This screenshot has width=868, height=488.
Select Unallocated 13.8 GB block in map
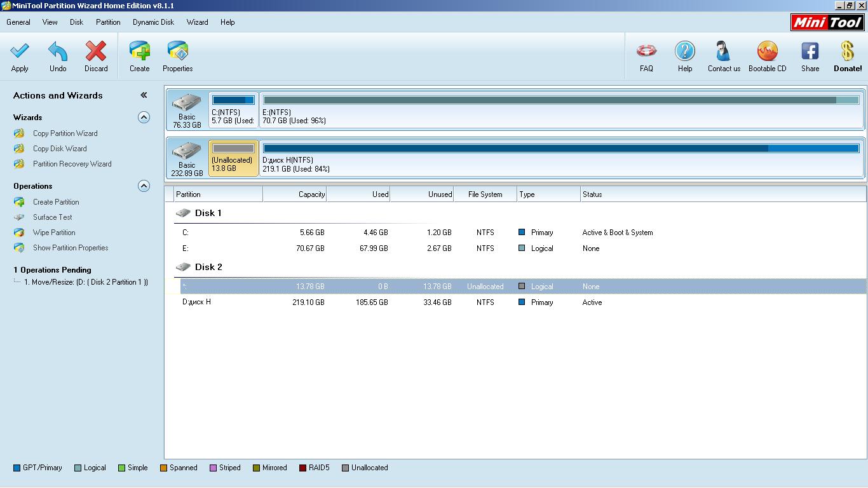coord(233,158)
